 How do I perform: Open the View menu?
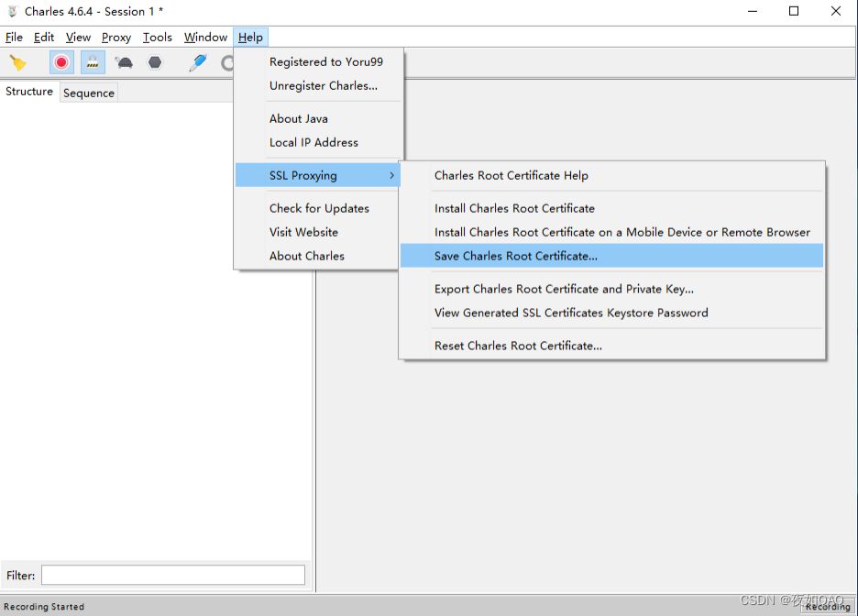pos(78,38)
